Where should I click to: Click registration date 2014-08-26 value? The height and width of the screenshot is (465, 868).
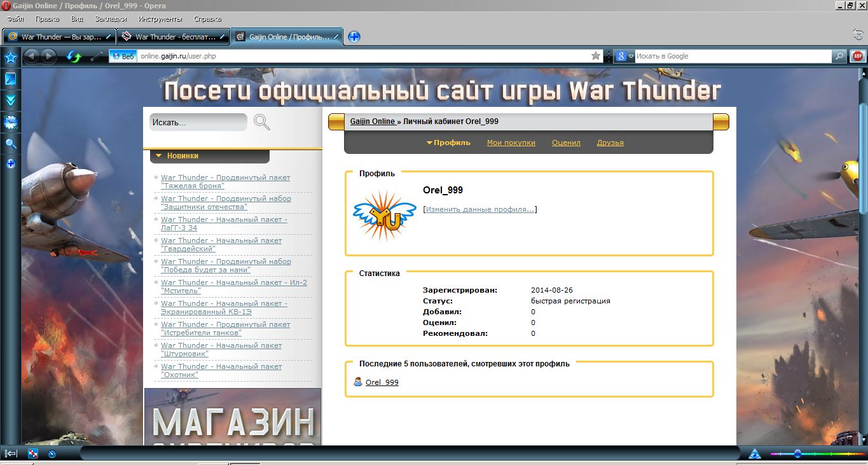click(552, 290)
